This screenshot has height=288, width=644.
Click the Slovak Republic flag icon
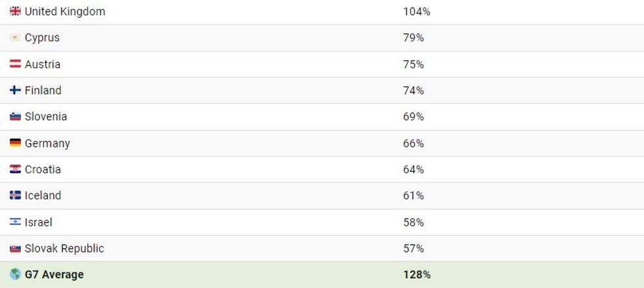(x=15, y=249)
